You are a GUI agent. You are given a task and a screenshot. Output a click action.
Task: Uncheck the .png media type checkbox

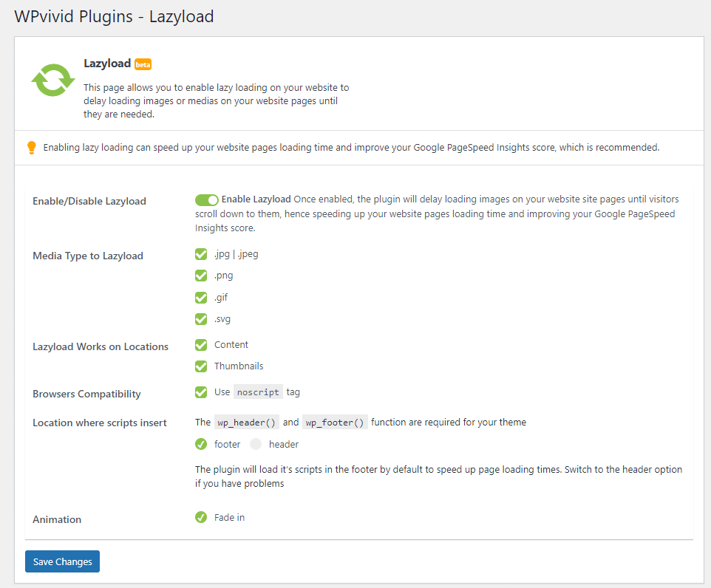point(201,276)
